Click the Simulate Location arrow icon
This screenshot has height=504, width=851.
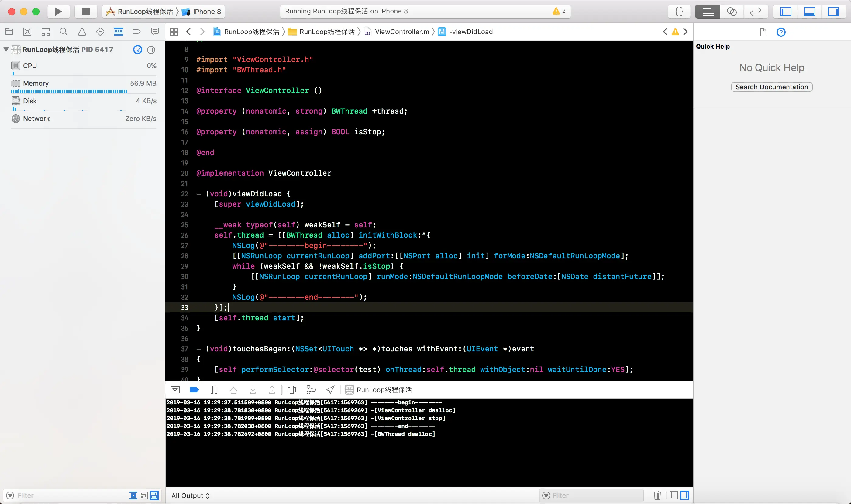pos(330,389)
